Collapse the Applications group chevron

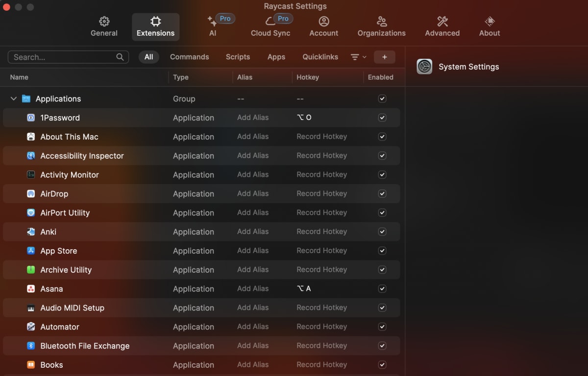pos(14,98)
